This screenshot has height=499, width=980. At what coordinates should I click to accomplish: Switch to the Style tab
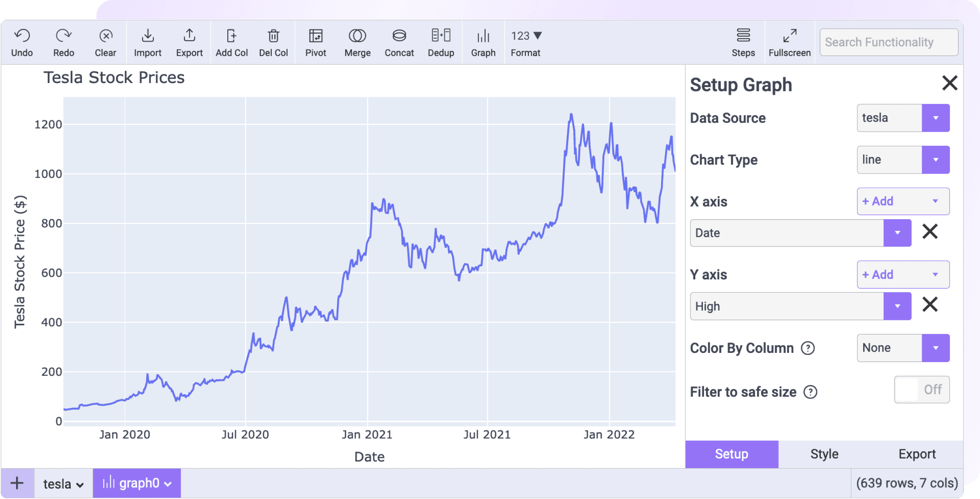pos(824,454)
